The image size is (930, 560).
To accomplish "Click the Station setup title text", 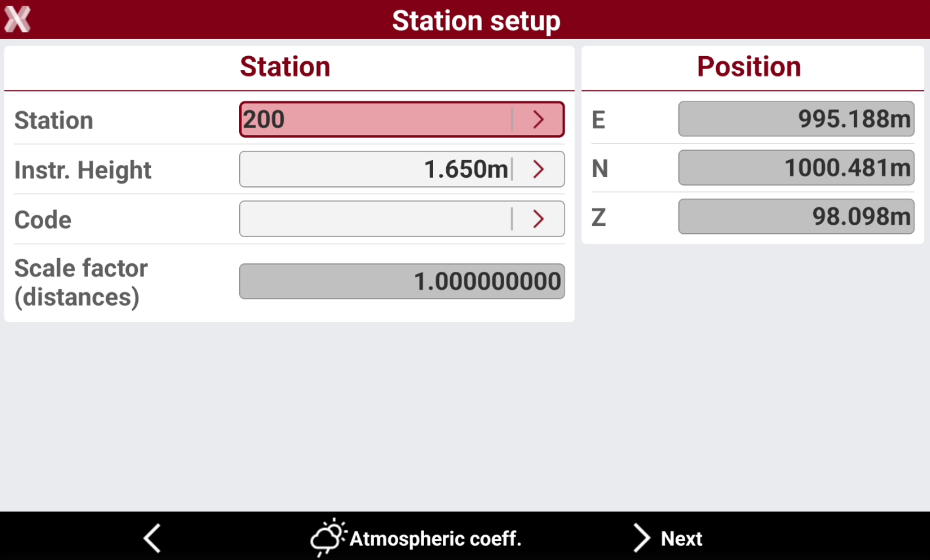I will tap(476, 21).
